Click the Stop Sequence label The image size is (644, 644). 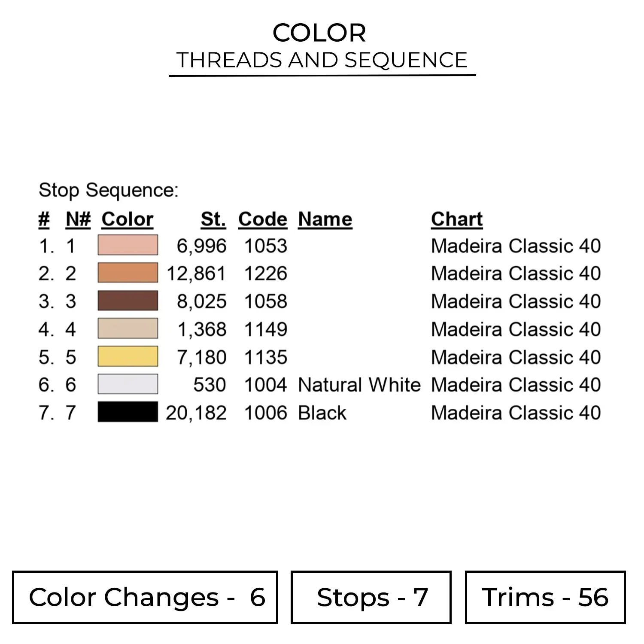108,190
